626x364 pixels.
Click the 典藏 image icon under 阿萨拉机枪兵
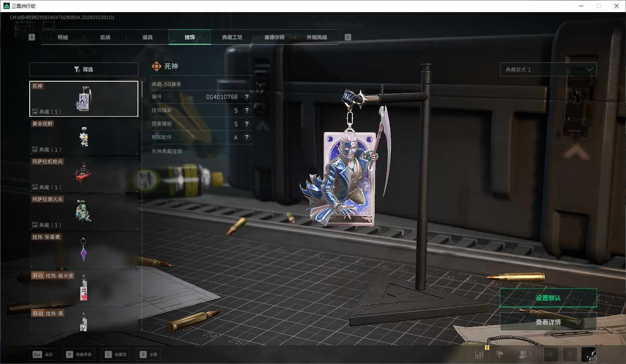tap(35, 187)
